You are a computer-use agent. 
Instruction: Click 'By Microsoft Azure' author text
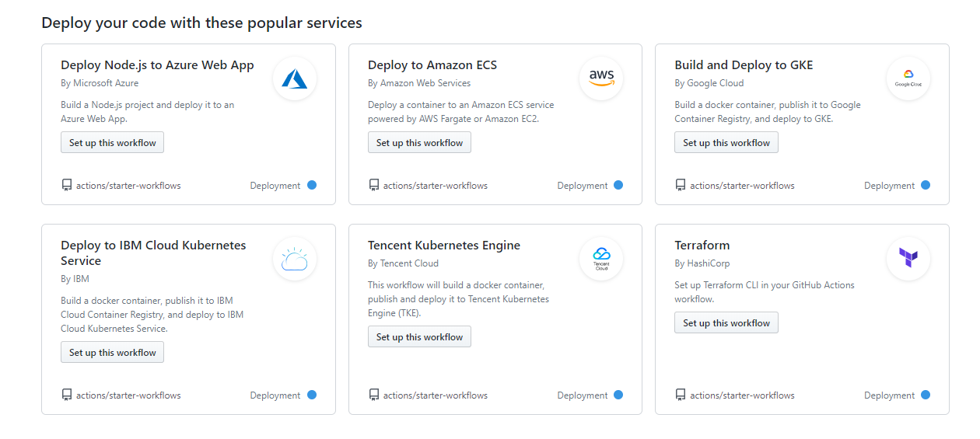click(100, 83)
